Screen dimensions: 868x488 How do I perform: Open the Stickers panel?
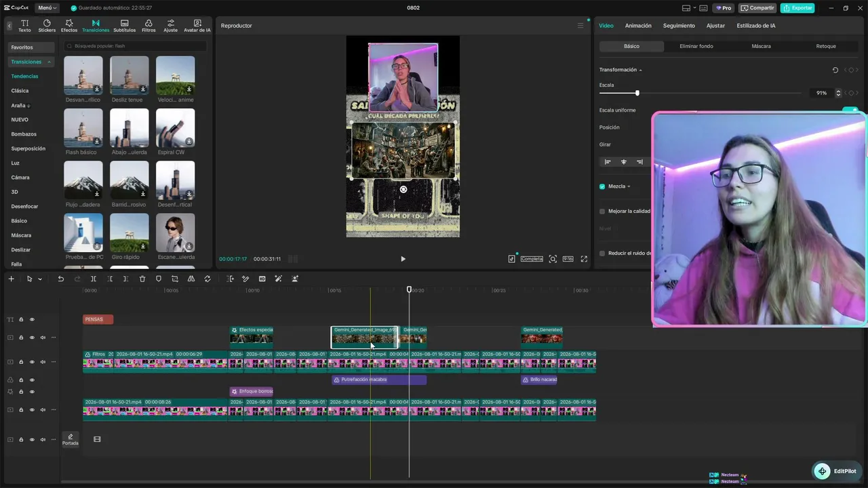[x=47, y=26]
